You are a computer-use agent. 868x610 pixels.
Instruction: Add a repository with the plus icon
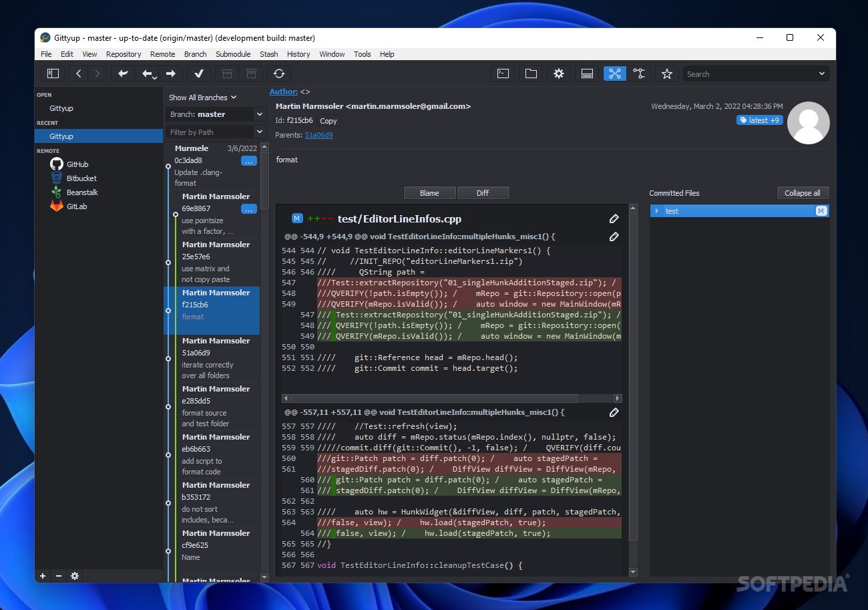click(43, 575)
